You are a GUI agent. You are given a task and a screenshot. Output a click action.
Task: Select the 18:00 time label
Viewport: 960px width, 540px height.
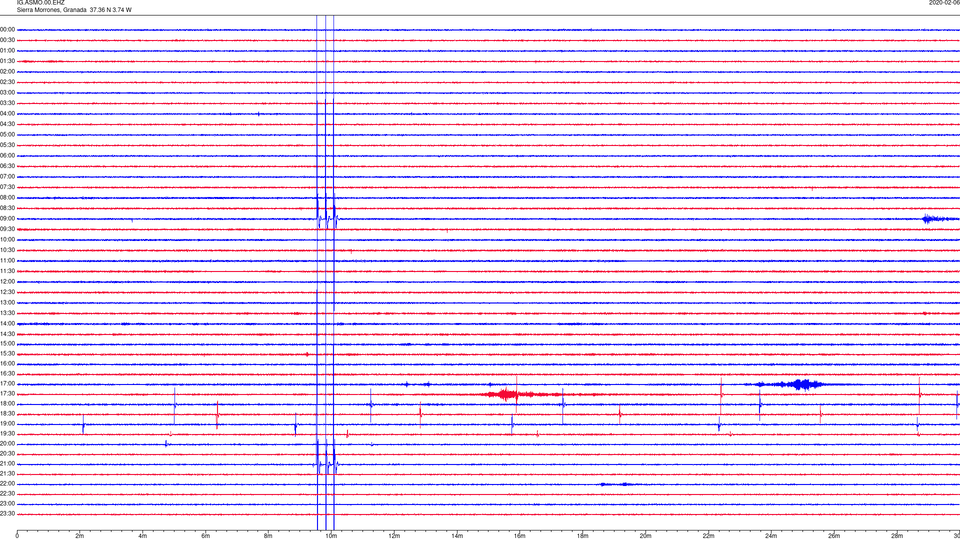[7, 404]
